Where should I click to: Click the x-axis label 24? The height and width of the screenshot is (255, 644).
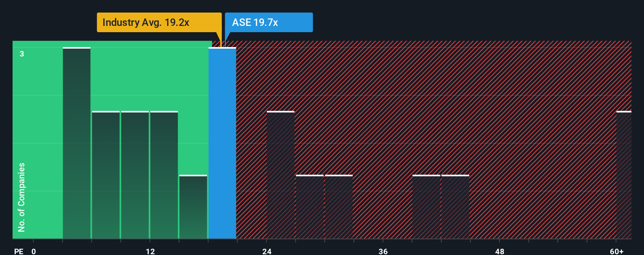pyautogui.click(x=267, y=251)
